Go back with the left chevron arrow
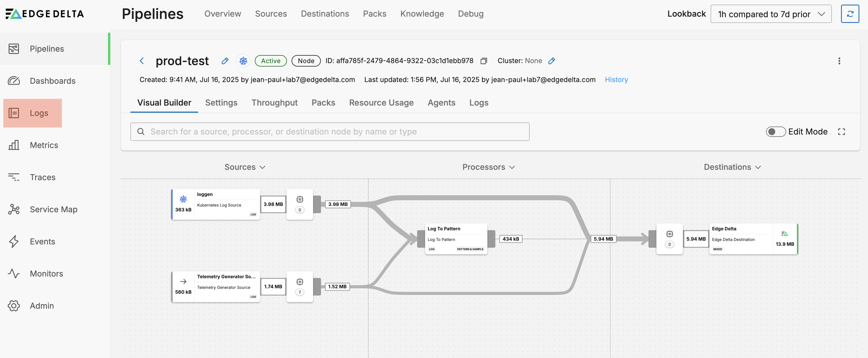 (142, 61)
